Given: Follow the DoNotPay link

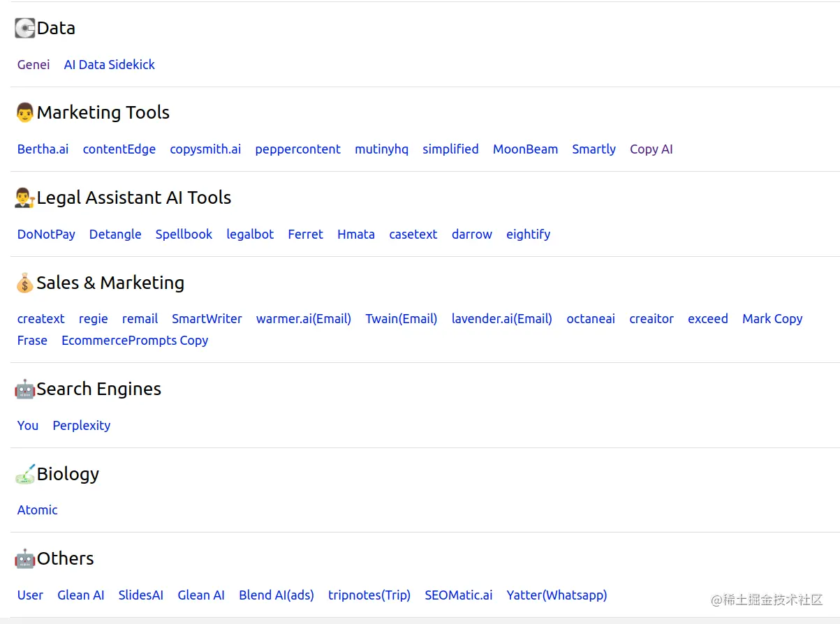Looking at the screenshot, I should (x=46, y=235).
